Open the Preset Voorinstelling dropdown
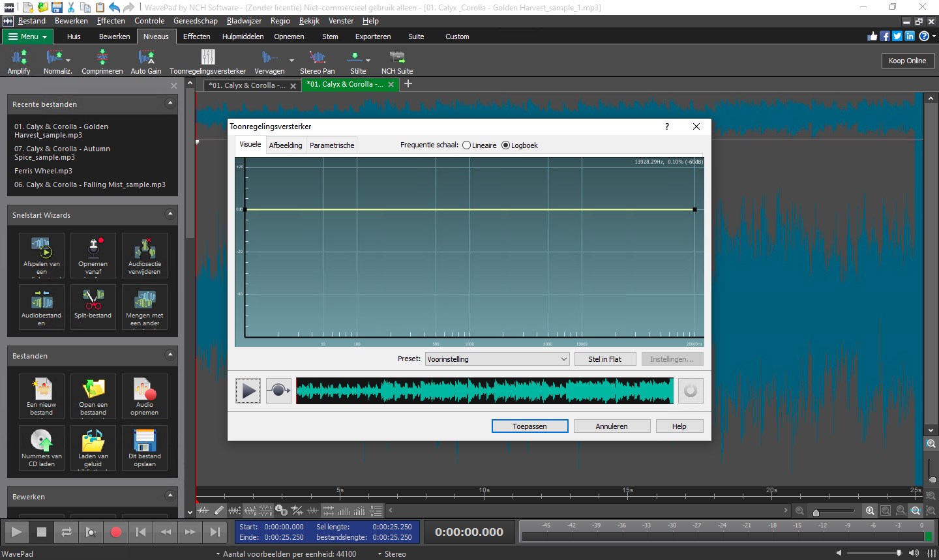 pos(497,359)
